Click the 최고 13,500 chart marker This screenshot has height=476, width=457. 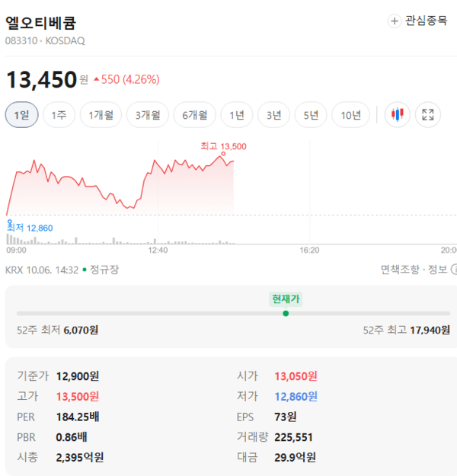(223, 147)
